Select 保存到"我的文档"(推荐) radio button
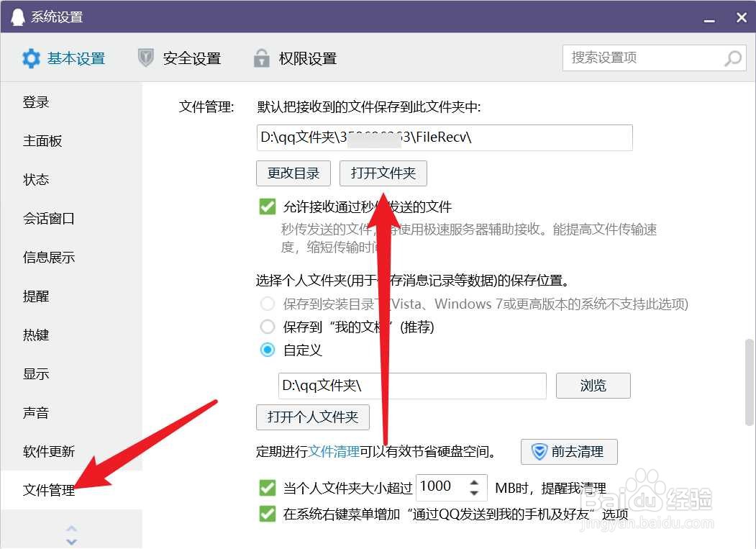Screen dimensions: 756x549 pos(267,327)
